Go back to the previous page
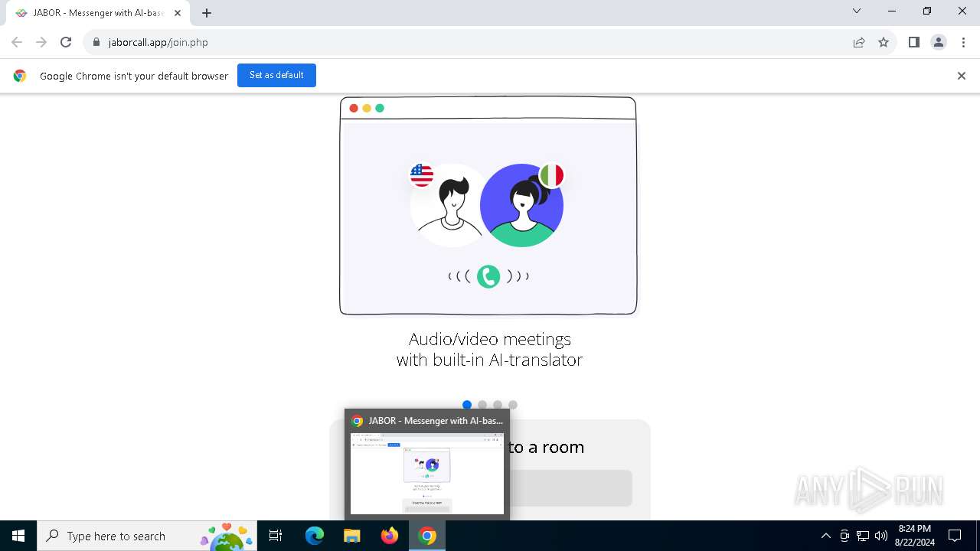Screen dimensions: 980x551 (17, 42)
